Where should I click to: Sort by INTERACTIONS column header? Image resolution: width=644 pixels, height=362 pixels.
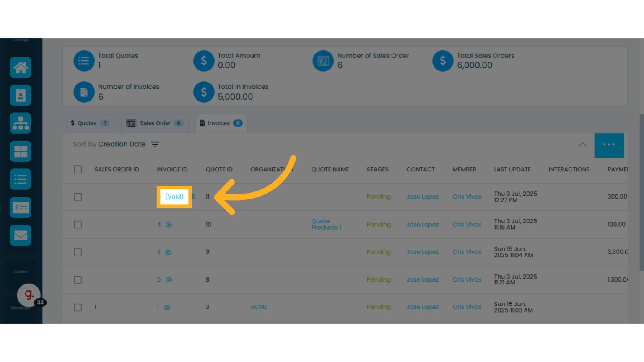click(569, 169)
